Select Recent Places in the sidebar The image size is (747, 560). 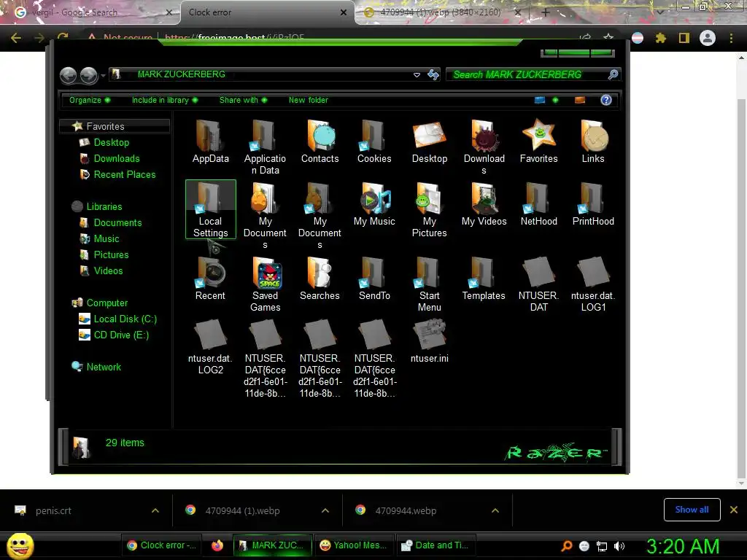tap(124, 175)
